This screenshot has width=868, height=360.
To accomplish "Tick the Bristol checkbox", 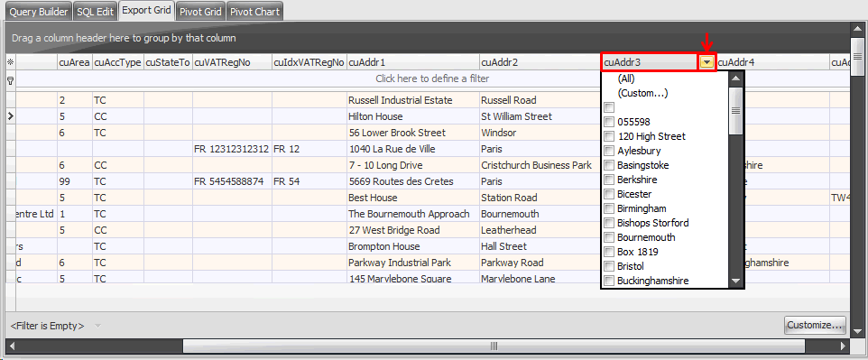I will point(609,266).
